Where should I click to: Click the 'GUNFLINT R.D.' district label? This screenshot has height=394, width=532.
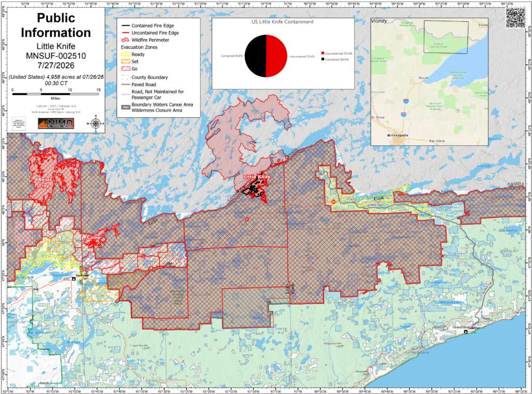(510, 253)
